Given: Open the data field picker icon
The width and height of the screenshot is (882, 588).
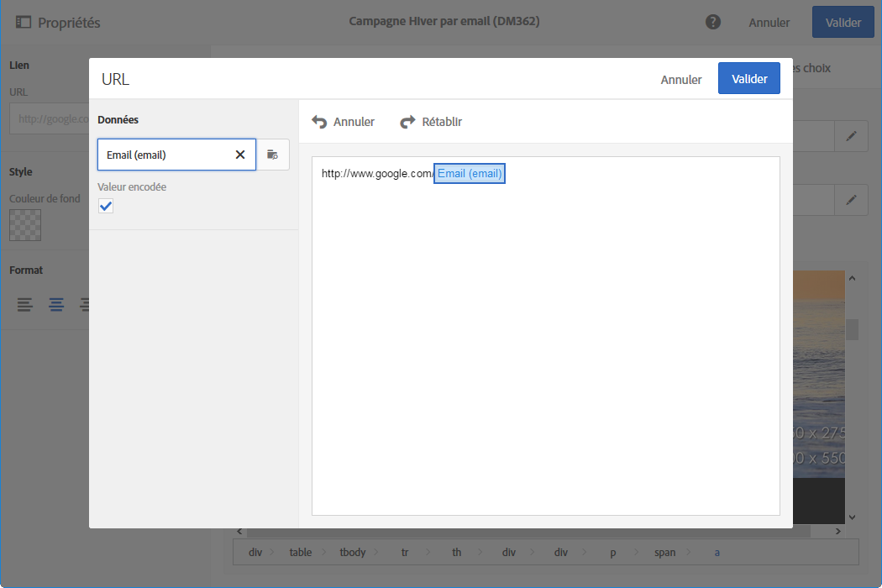Looking at the screenshot, I should (x=272, y=155).
